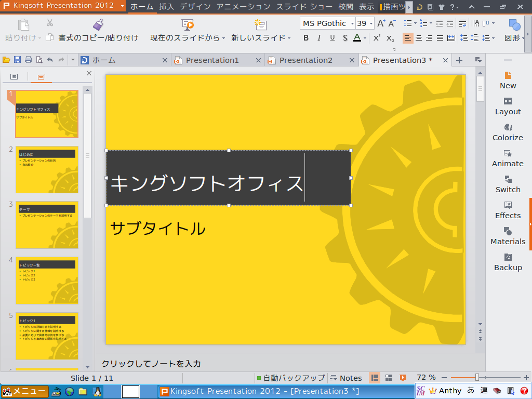Click the zoom out minus button
Screen dimensions: 532x399
(x=444, y=378)
